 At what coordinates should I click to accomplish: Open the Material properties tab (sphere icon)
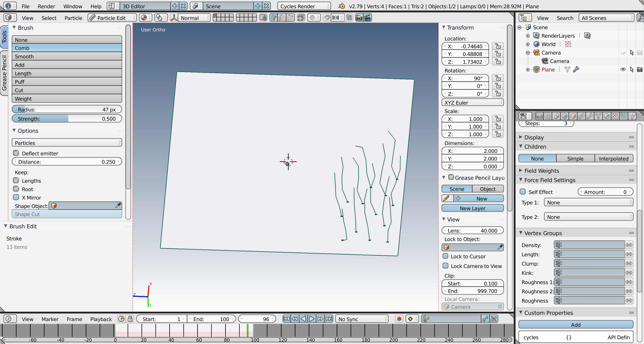tap(607, 116)
